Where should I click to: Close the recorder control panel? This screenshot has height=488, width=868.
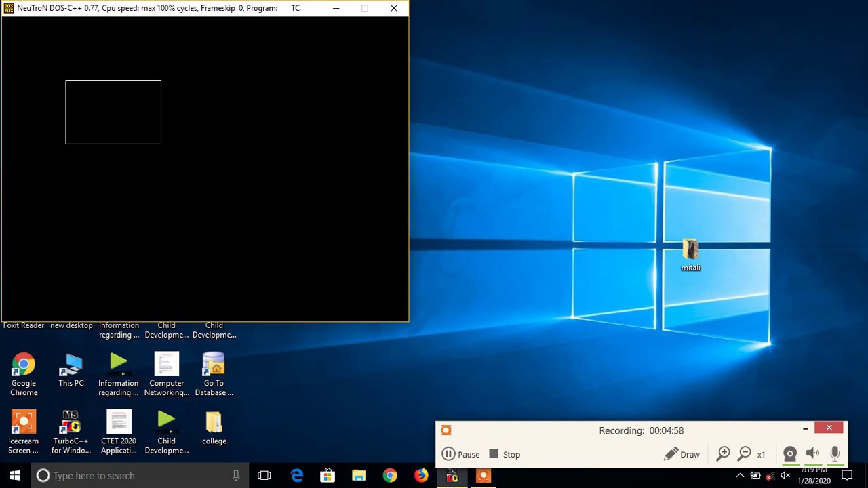[829, 428]
